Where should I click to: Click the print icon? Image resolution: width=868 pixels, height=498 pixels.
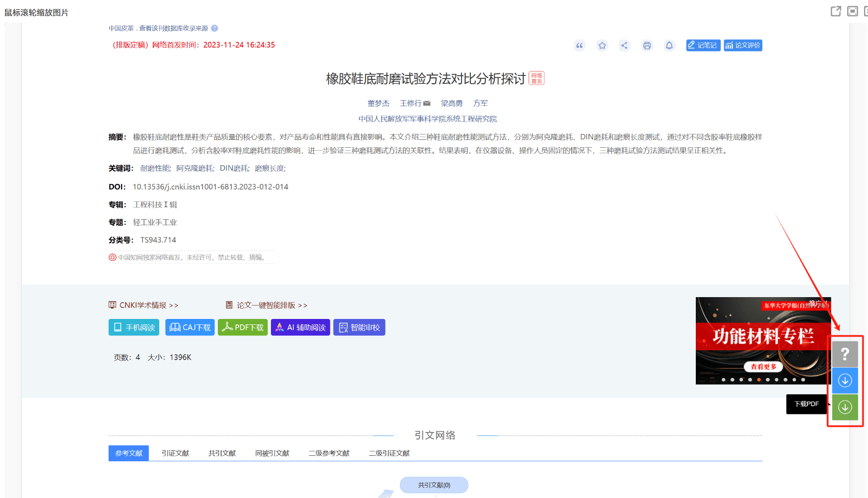click(647, 45)
